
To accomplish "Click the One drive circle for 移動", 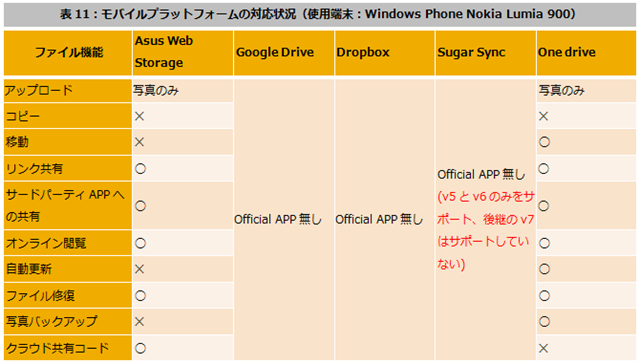I will 544,142.
